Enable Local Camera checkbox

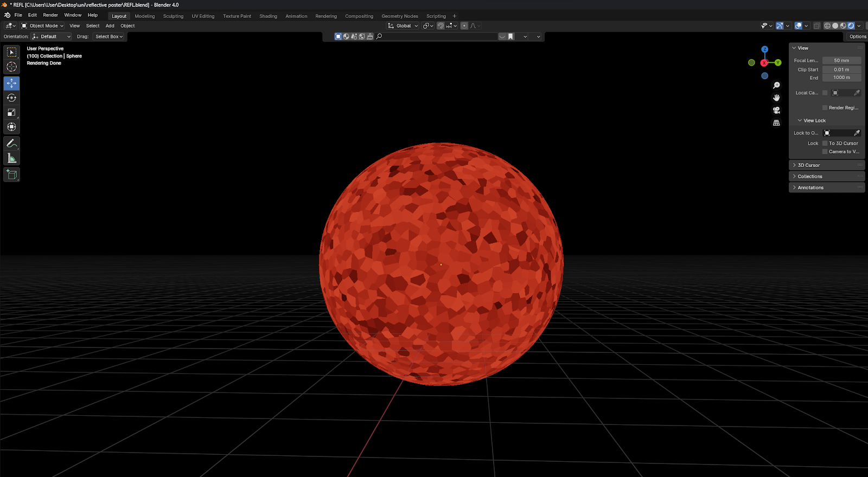[x=825, y=93]
